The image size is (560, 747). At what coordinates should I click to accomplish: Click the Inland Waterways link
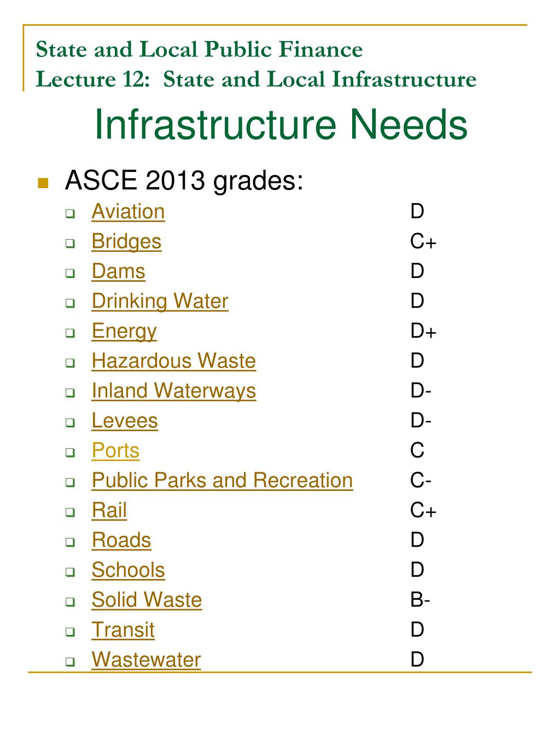point(173,391)
